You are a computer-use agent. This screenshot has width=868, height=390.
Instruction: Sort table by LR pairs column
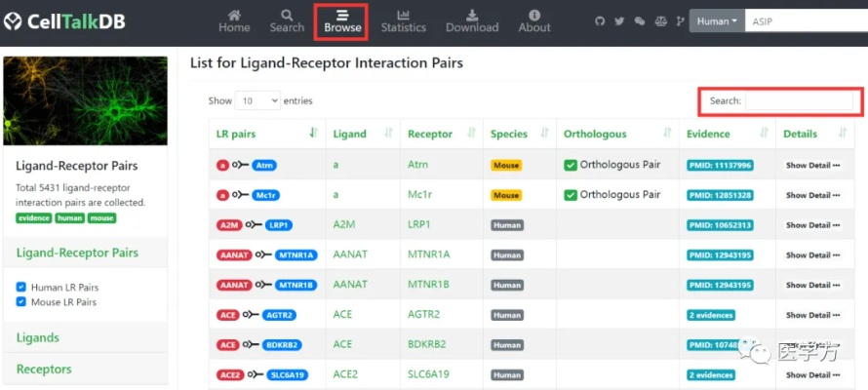[313, 134]
